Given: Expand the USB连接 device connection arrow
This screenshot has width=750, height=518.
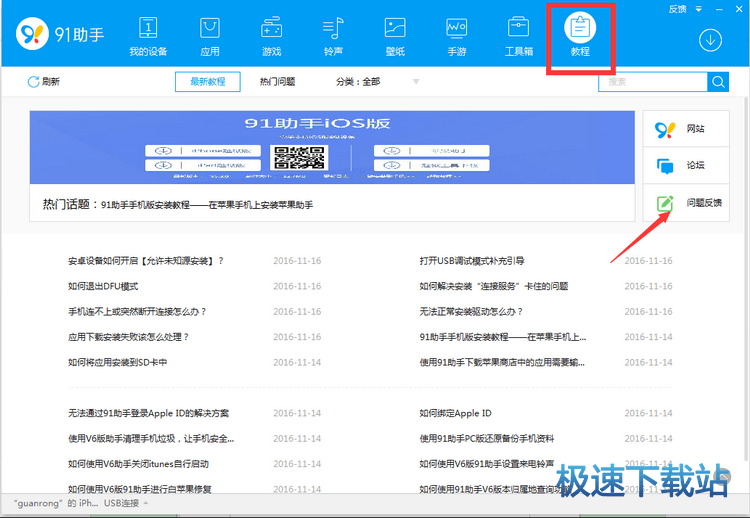Looking at the screenshot, I should (146, 503).
